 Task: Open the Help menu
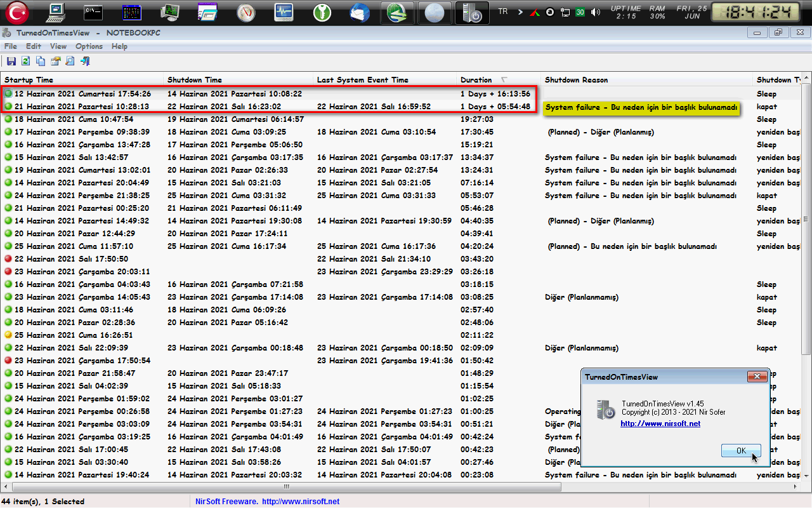click(x=119, y=46)
